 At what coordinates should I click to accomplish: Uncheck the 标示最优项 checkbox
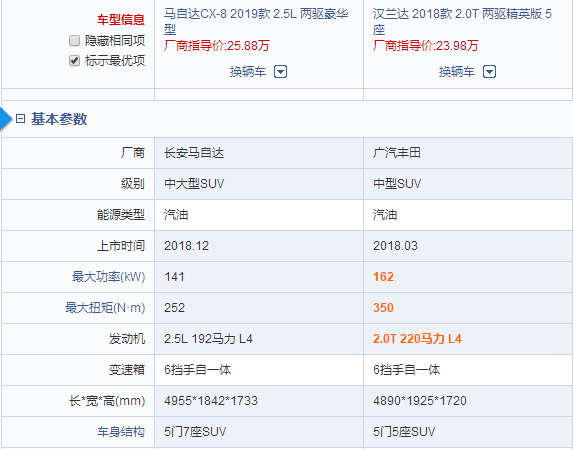[75, 61]
